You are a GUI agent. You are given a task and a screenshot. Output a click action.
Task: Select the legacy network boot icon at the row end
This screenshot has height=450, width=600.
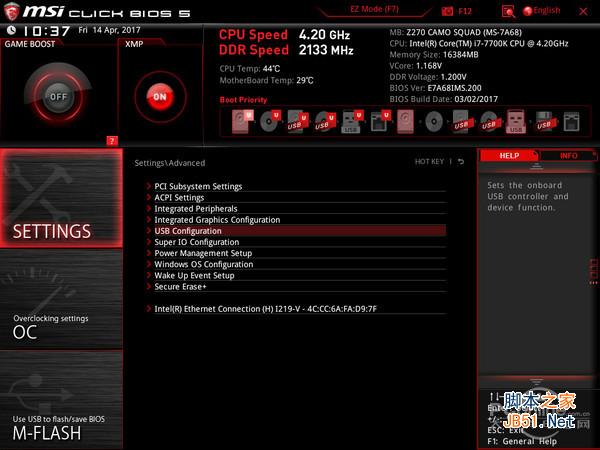(x=571, y=122)
